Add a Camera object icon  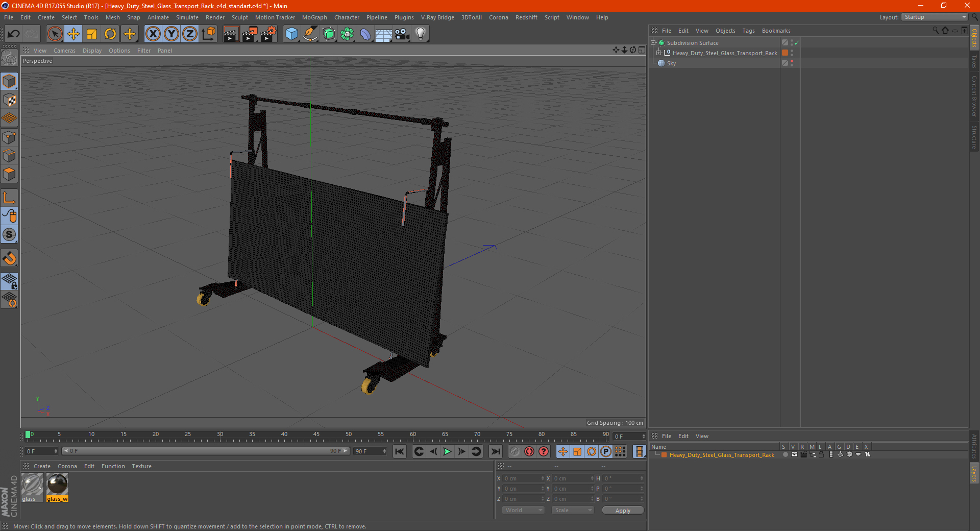(402, 34)
